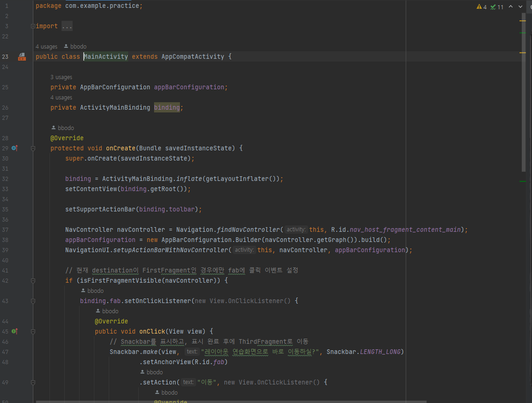Viewport: 532px width, 403px height.
Task: Click the AppCompatActivity superclass name
Action: (x=193, y=56)
